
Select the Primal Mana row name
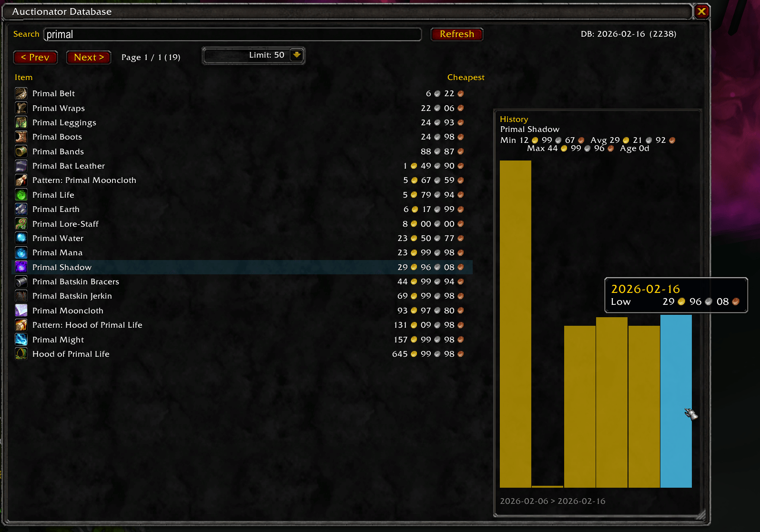pyautogui.click(x=57, y=252)
